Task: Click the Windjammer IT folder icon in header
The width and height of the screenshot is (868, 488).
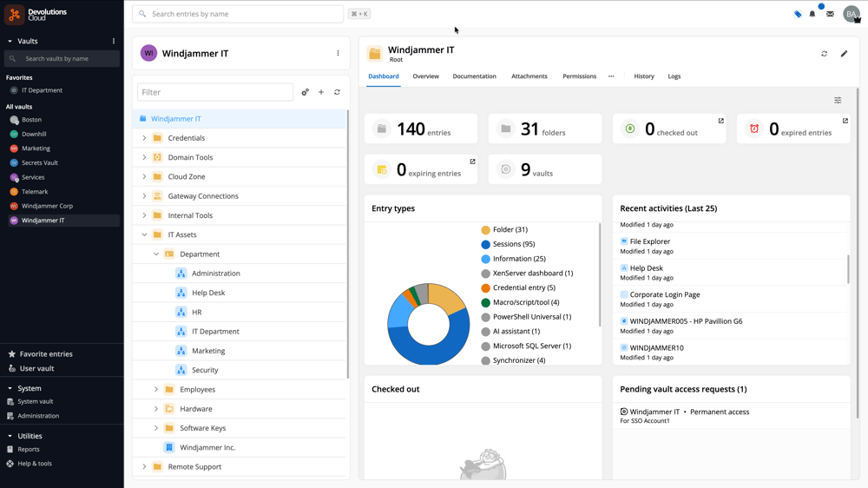Action: 375,54
